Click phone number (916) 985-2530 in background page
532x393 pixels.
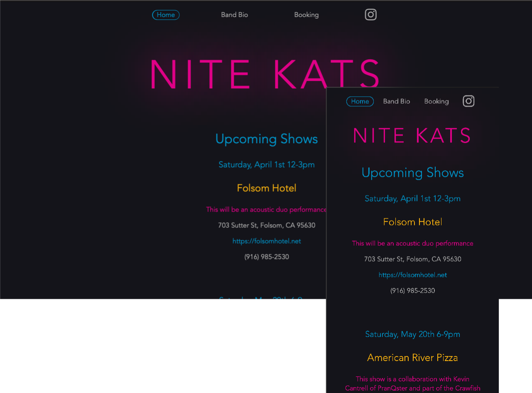(267, 257)
